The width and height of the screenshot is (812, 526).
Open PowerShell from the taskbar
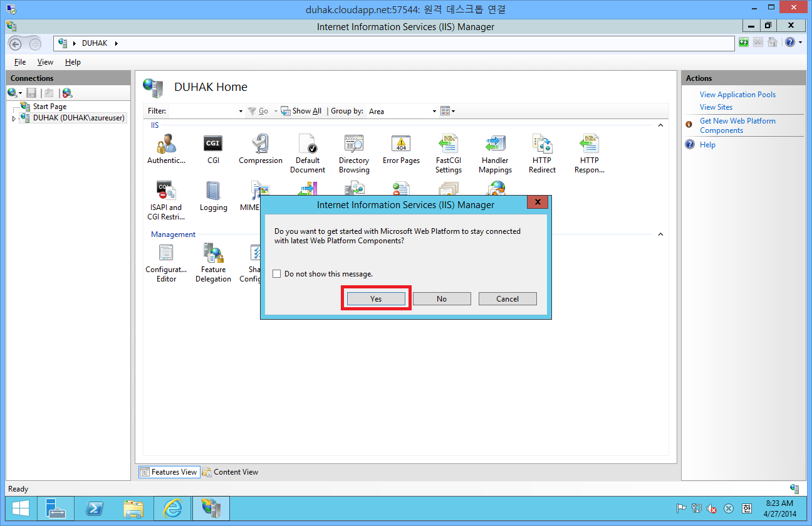pos(94,508)
